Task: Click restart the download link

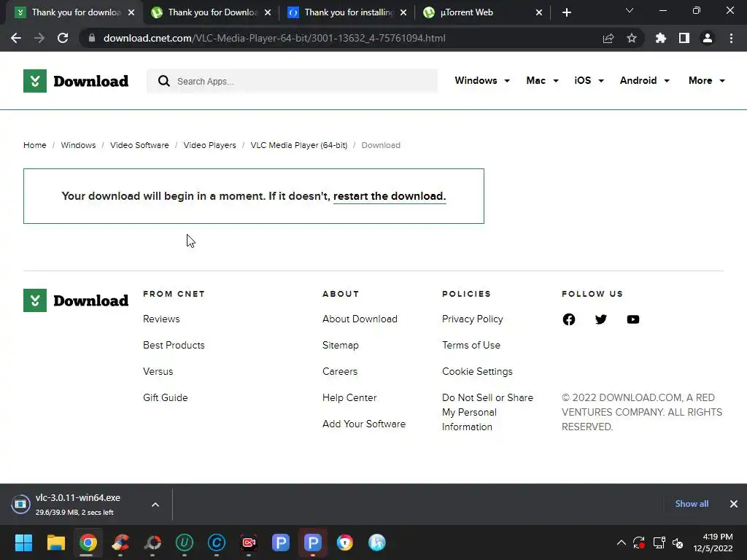Action: click(x=390, y=196)
